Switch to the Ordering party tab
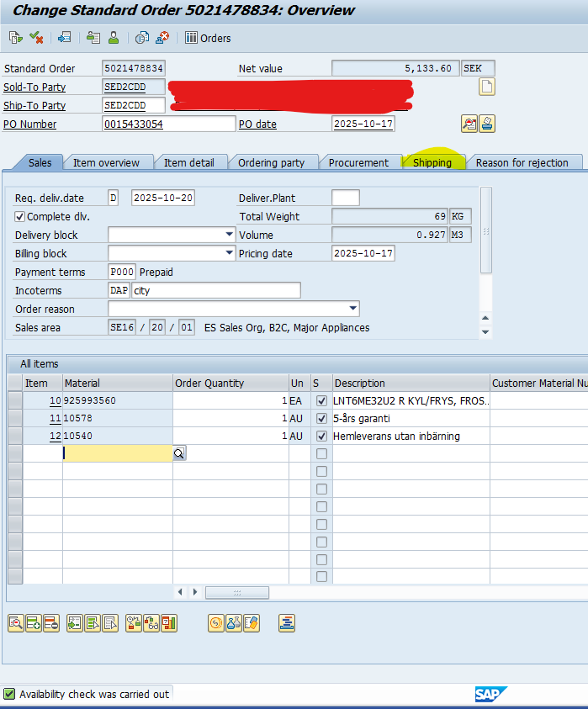 272,163
